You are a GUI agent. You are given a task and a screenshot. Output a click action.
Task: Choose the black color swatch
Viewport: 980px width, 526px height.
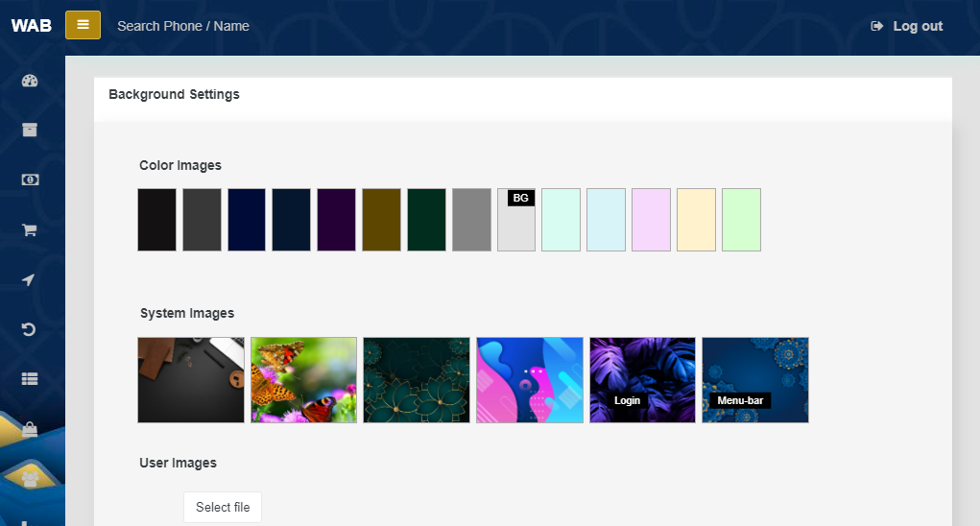pos(156,220)
